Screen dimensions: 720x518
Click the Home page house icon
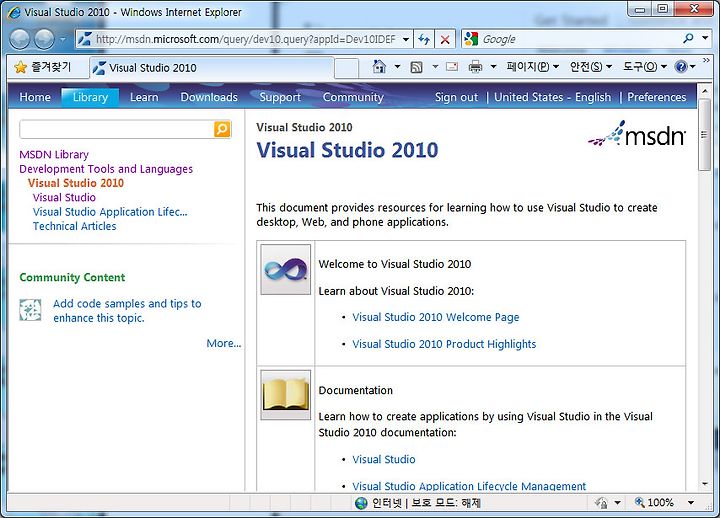coord(379,67)
